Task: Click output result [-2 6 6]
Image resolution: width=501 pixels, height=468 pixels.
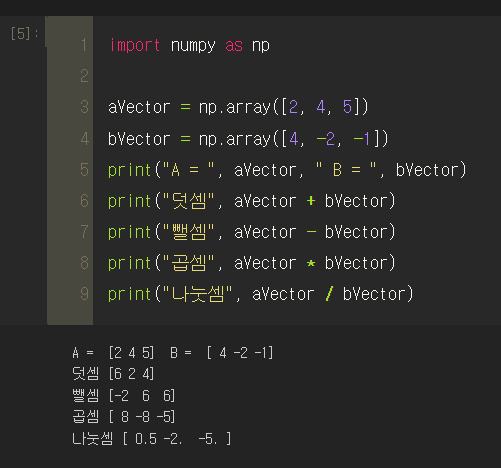Action: (142, 396)
